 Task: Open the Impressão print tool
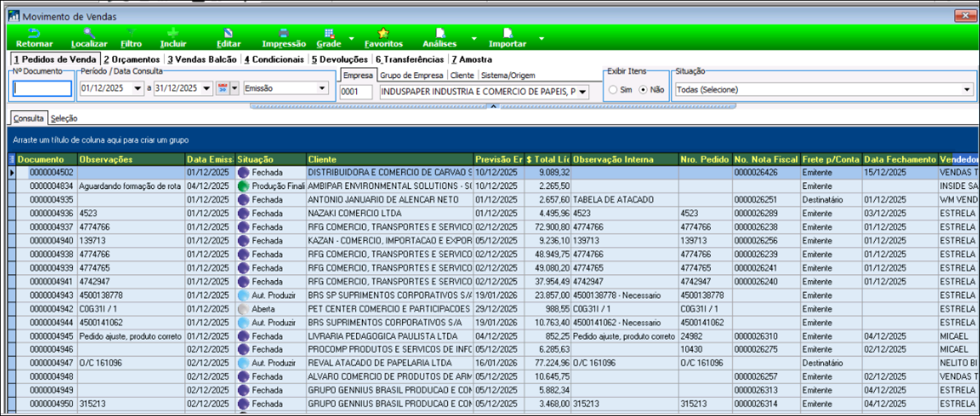point(284,34)
